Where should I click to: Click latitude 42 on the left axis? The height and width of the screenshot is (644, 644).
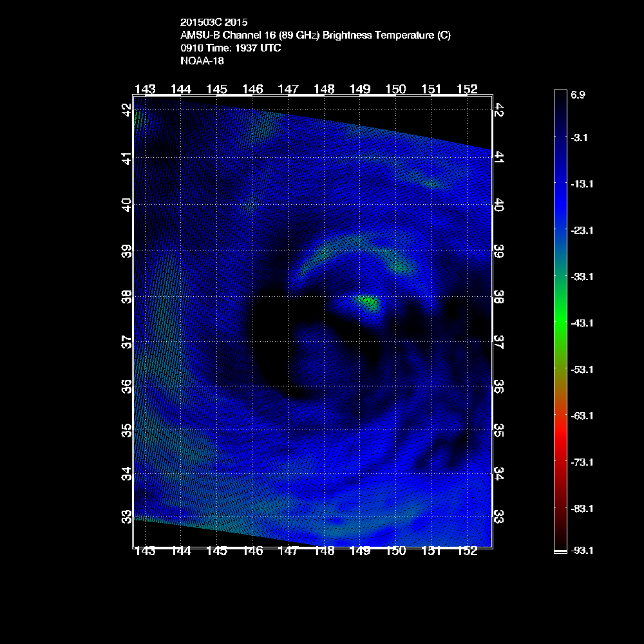[127, 110]
